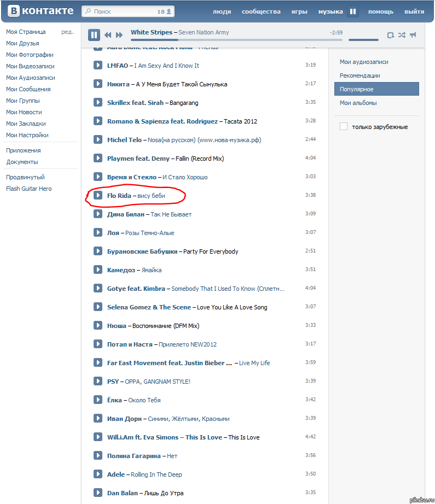Viewport: 435px width, 504px height.
Task: Click the 'ред.' edit link
Action: 67,32
